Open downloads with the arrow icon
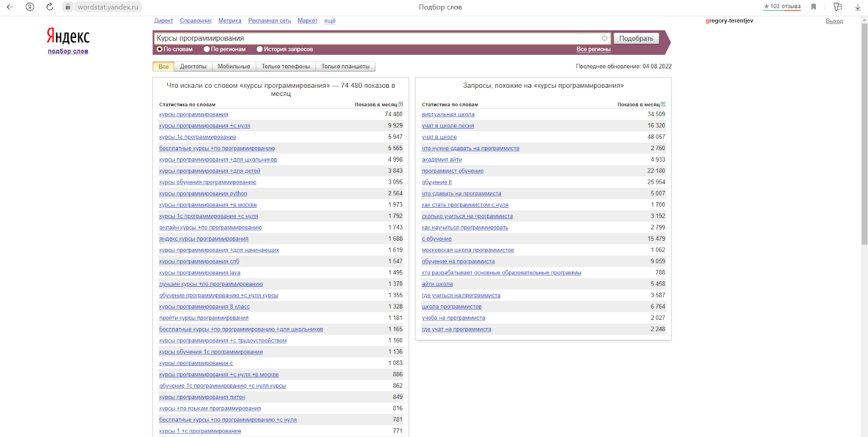This screenshot has width=868, height=437. coord(858,7)
